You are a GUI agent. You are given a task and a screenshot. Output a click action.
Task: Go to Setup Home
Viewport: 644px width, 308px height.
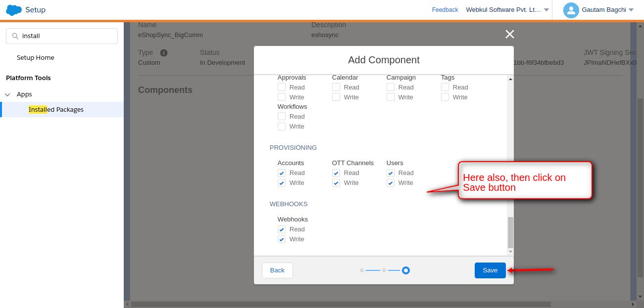point(36,58)
